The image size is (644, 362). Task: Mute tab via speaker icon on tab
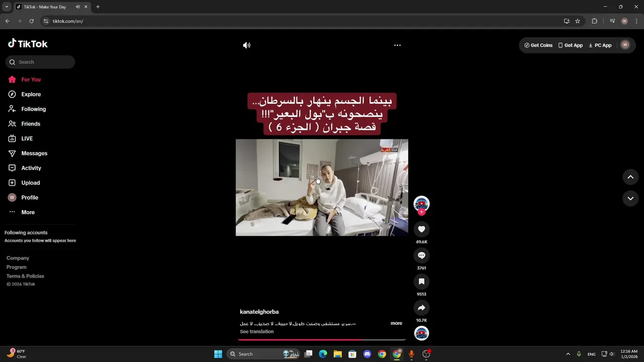pyautogui.click(x=77, y=7)
